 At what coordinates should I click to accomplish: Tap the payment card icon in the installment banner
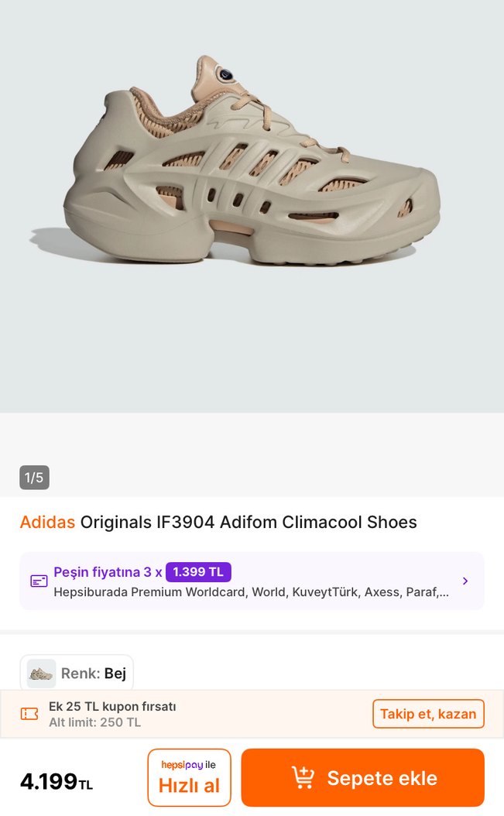39,581
